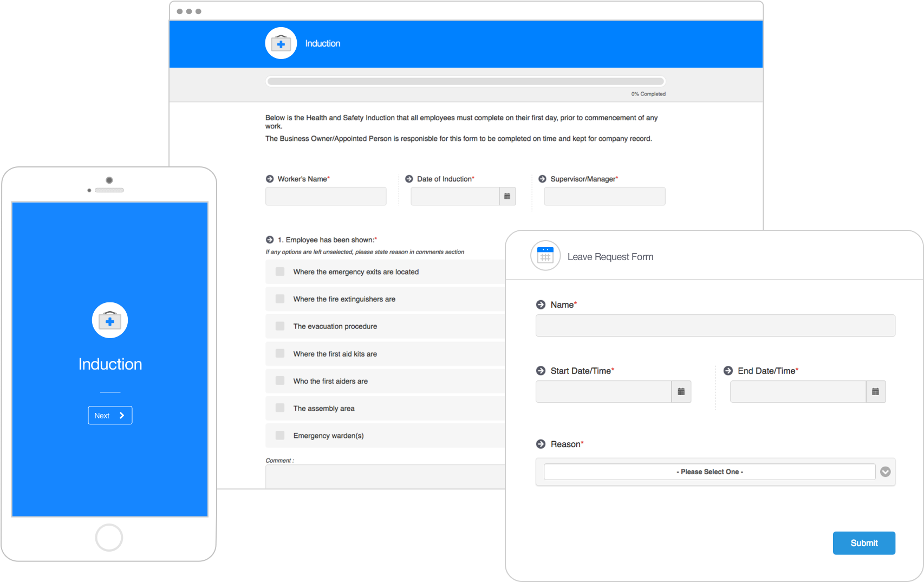The image size is (924, 582).
Task: Click the 'Induction' title on the phone
Action: point(110,364)
